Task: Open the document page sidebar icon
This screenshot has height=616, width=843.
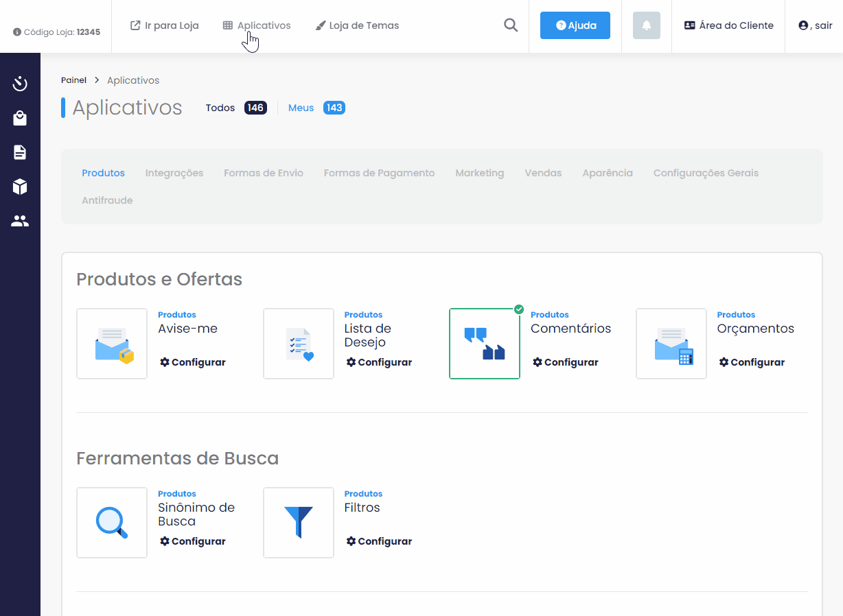Action: coord(20,152)
